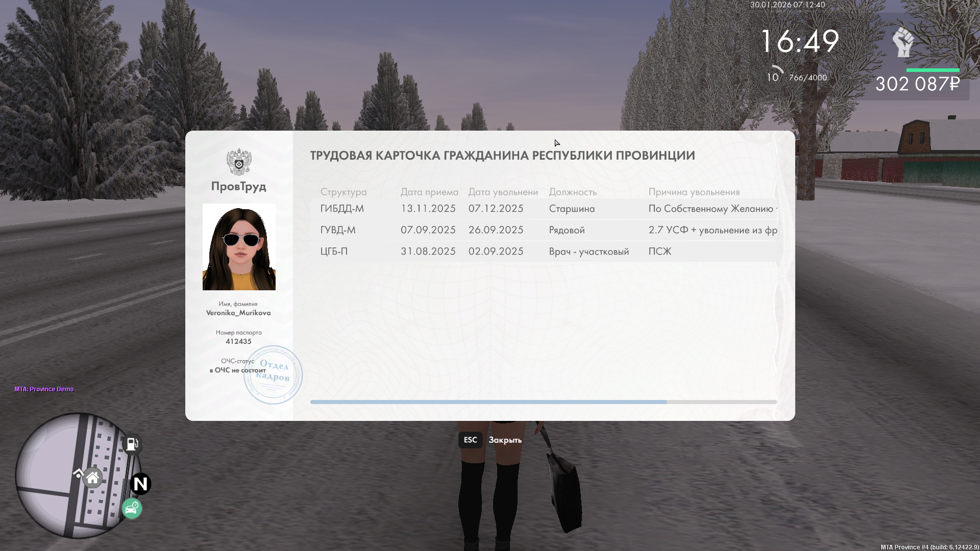Click the citizen portrait photo
The height and width of the screenshot is (551, 980).
239,247
